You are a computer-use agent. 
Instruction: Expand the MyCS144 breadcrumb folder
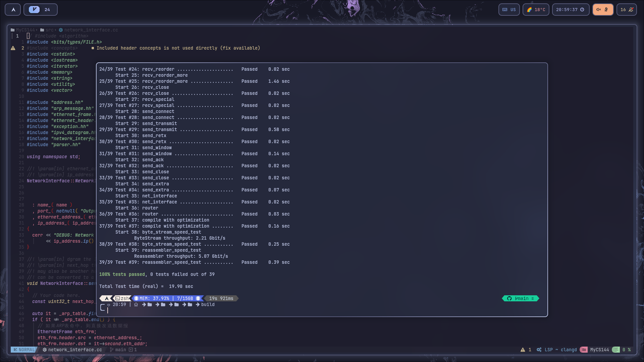(25, 30)
